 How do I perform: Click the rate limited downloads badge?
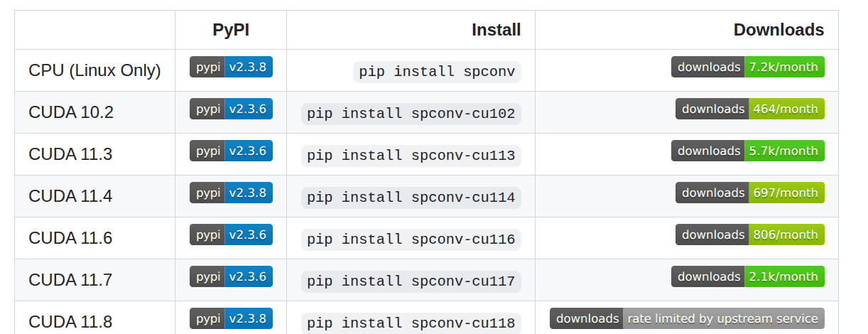pos(687,319)
